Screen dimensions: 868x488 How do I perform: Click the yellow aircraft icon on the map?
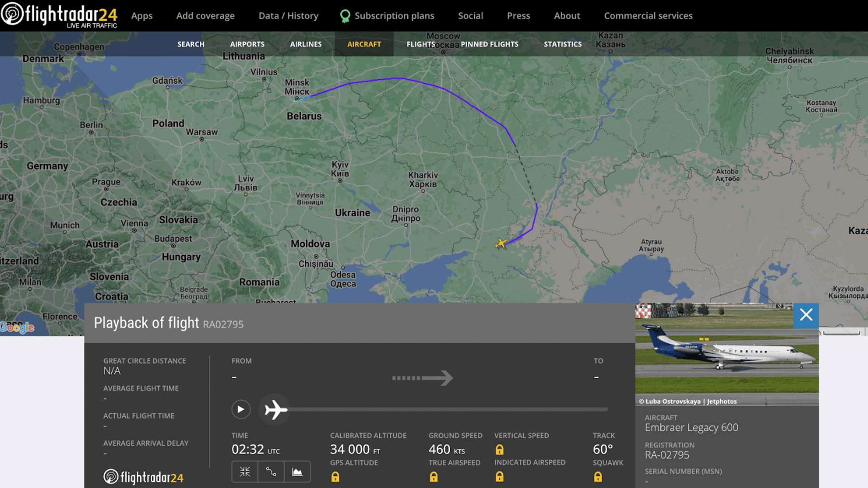(501, 244)
